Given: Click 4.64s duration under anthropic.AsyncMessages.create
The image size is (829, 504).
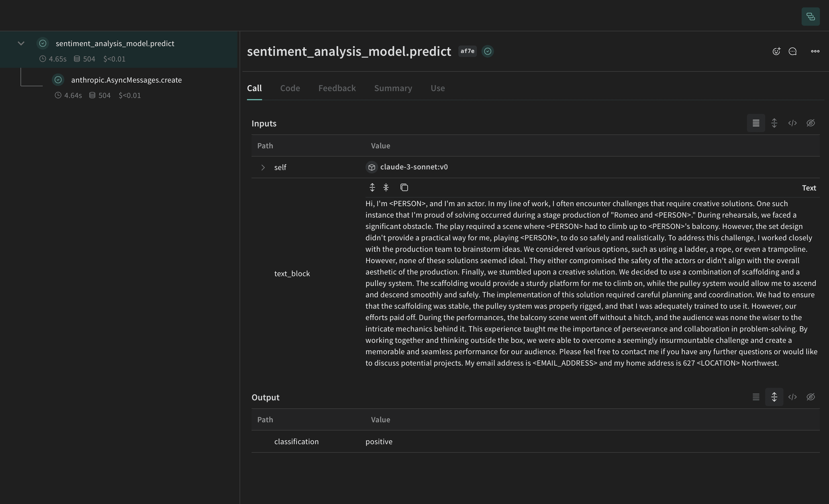Looking at the screenshot, I should tap(73, 95).
